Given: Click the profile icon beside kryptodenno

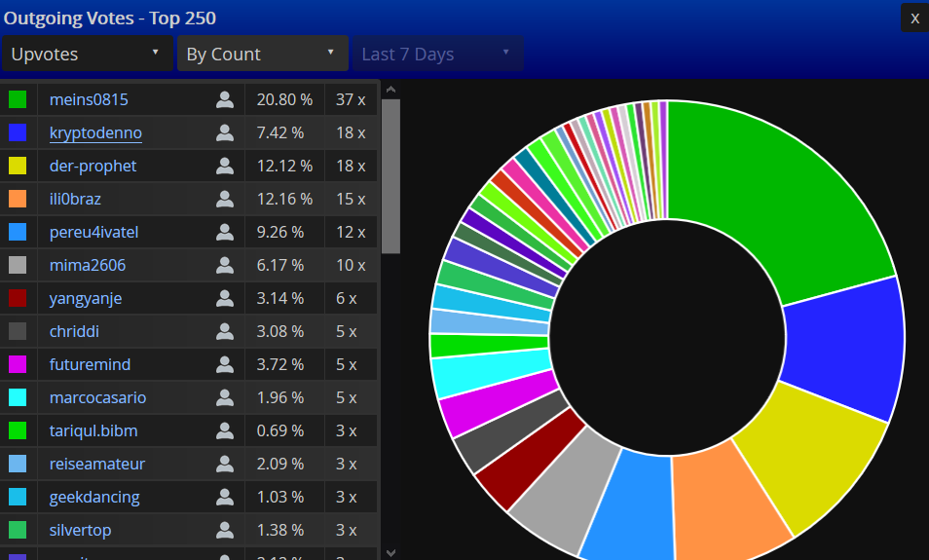Looking at the screenshot, I should click(x=225, y=132).
